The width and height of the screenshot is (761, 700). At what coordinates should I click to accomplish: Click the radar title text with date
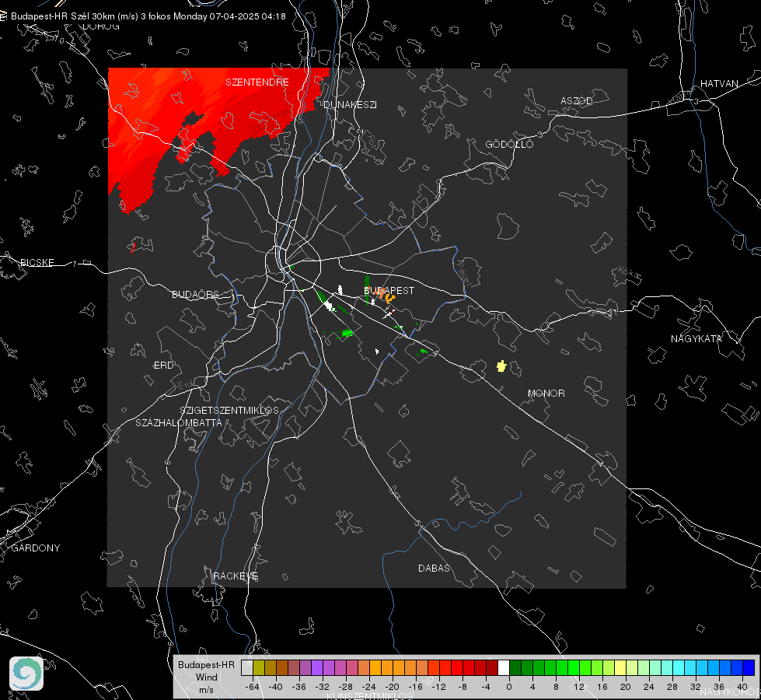[x=148, y=16]
